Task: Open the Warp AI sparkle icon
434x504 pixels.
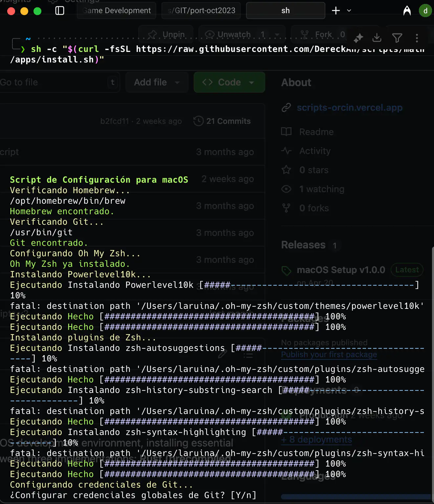Action: click(x=358, y=38)
